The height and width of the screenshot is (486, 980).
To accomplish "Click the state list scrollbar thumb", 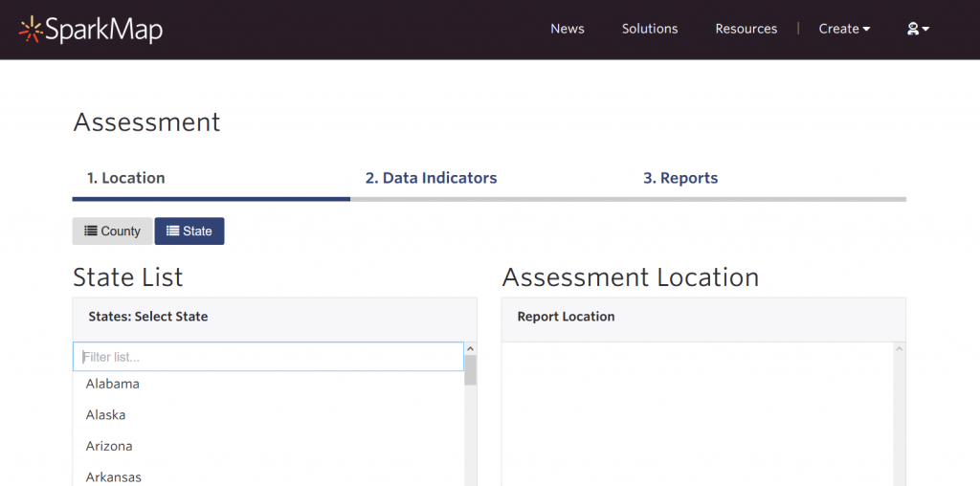I will pos(471,370).
